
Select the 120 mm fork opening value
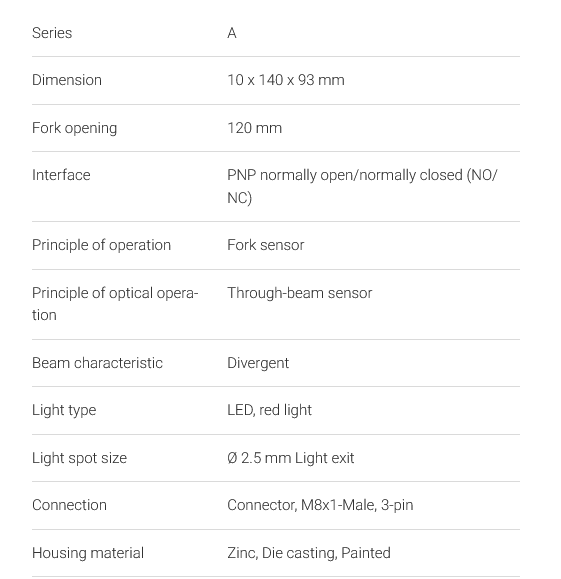click(254, 128)
